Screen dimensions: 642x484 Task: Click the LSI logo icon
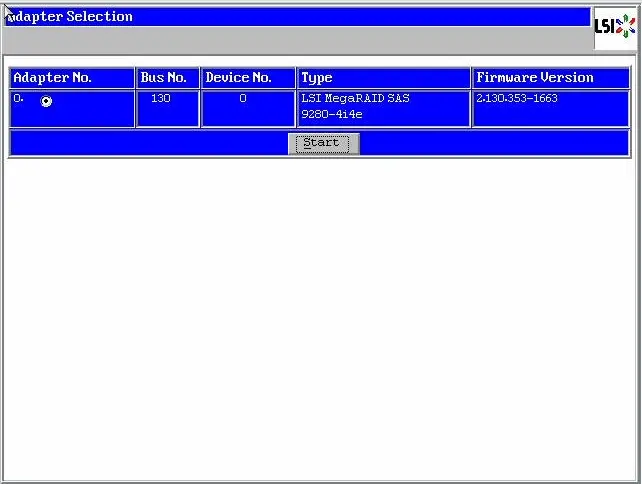click(615, 27)
